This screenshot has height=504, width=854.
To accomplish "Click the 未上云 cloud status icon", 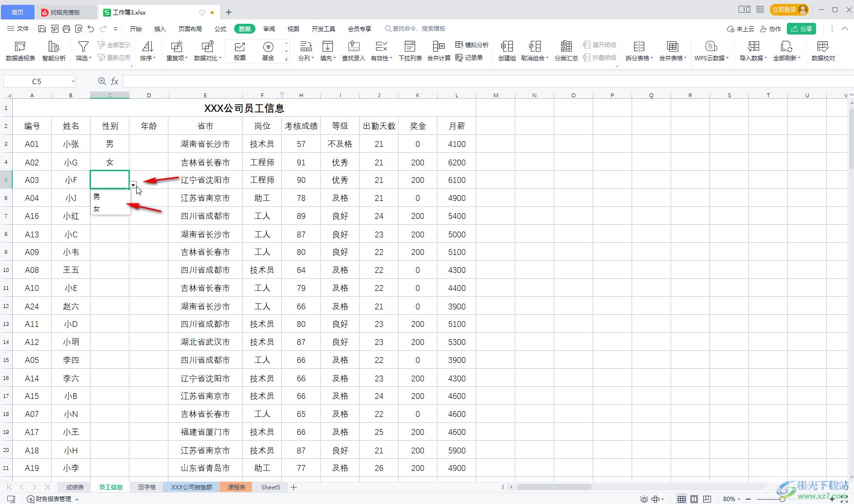I will point(740,29).
